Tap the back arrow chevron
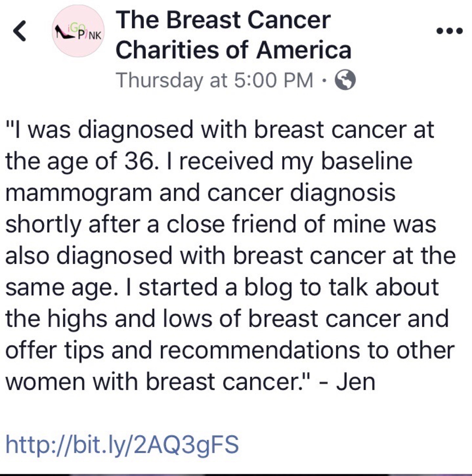472x476 pixels. pyautogui.click(x=20, y=31)
